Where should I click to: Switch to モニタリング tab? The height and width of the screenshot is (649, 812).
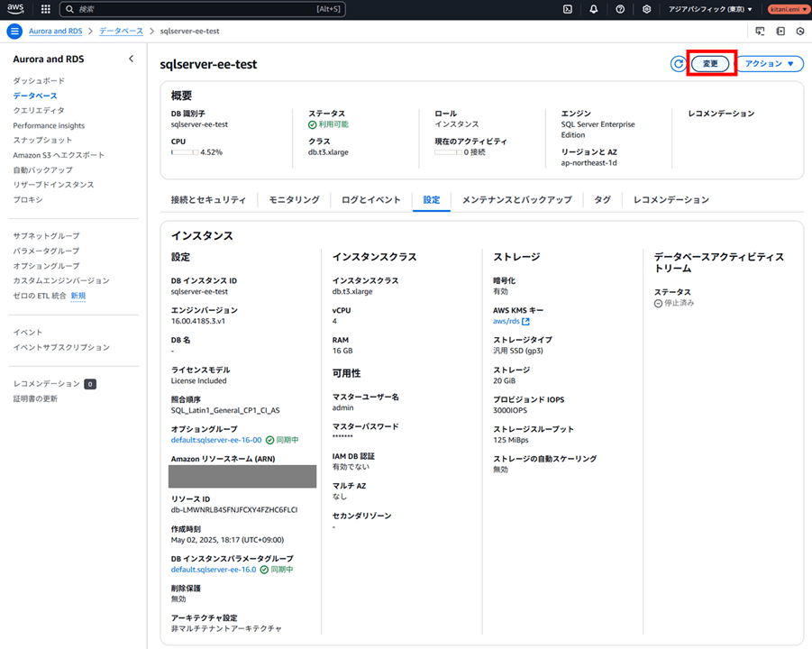pos(294,200)
